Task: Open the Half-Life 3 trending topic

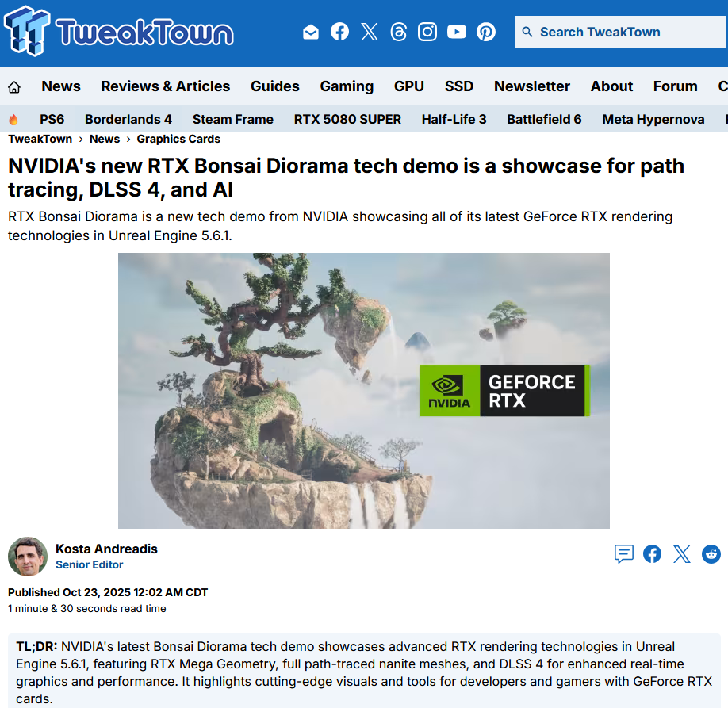Action: point(454,119)
